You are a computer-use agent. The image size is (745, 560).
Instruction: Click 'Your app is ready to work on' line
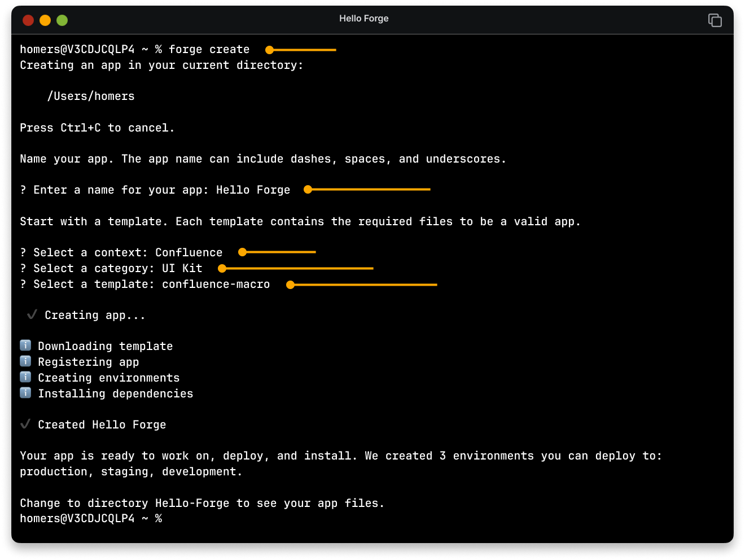(341, 456)
